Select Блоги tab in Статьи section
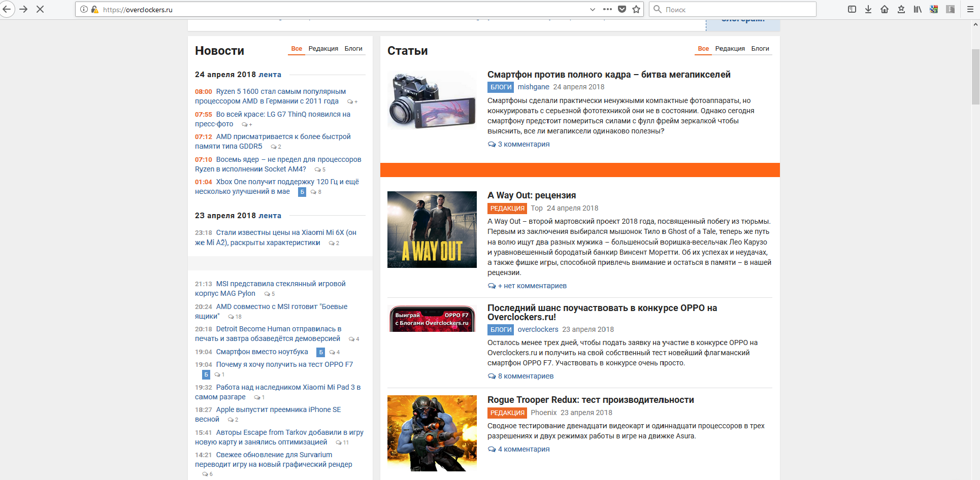This screenshot has width=980, height=480. click(x=760, y=49)
